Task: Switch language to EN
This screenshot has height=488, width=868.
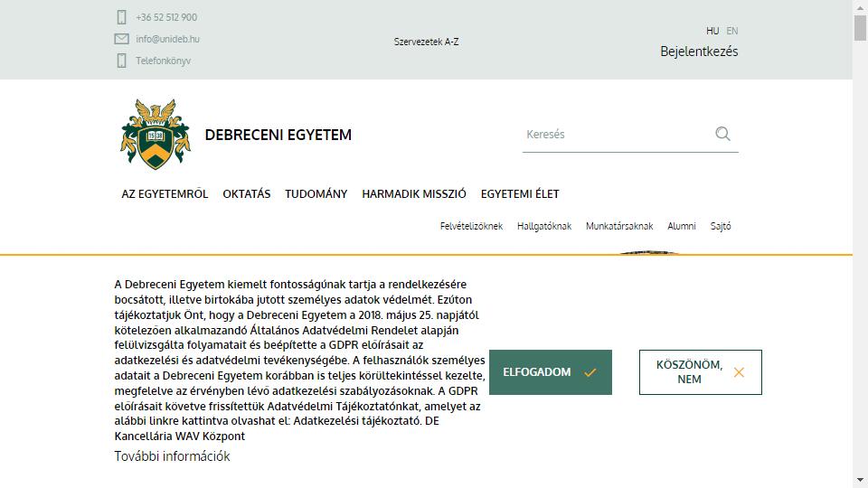Action: click(731, 31)
